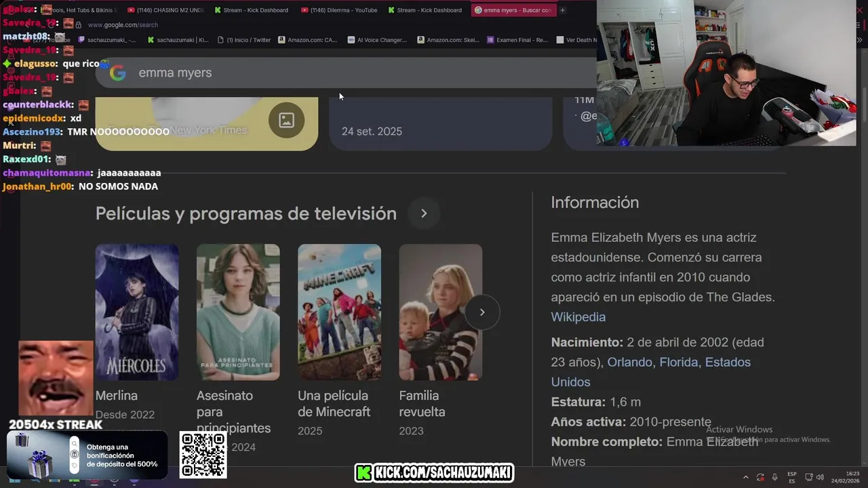Image resolution: width=868 pixels, height=488 pixels.
Task: Show hidden icons in the system tray
Action: 746,477
